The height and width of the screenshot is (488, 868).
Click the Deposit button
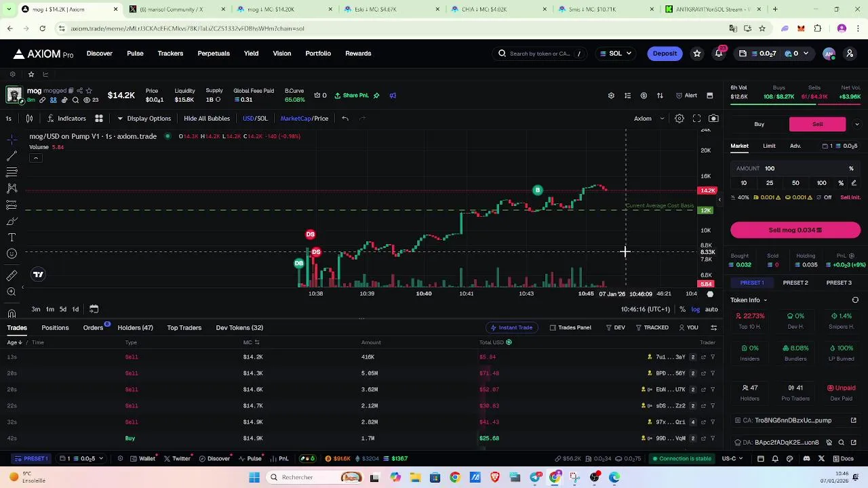tap(665, 54)
